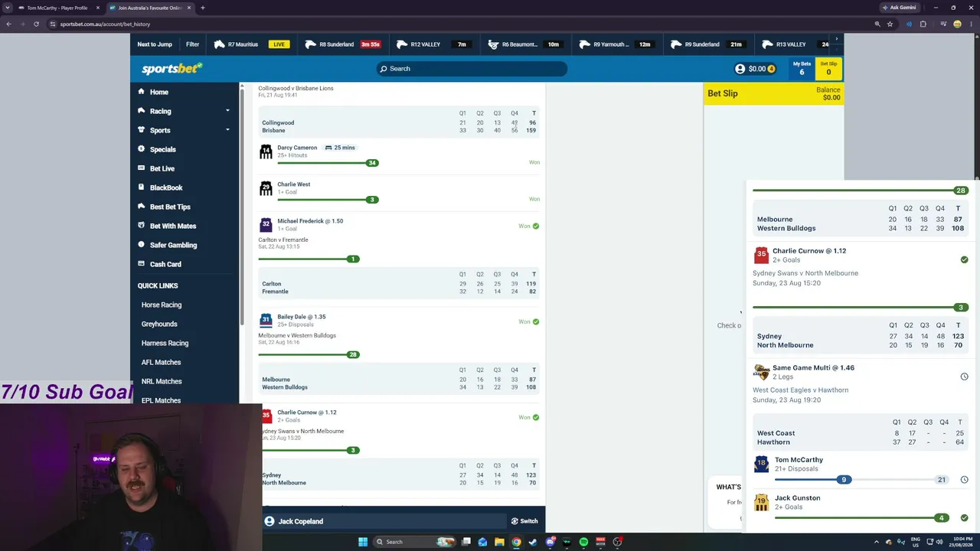Click the Racing horse icon in the sidebar
980x551 pixels.
click(141, 111)
